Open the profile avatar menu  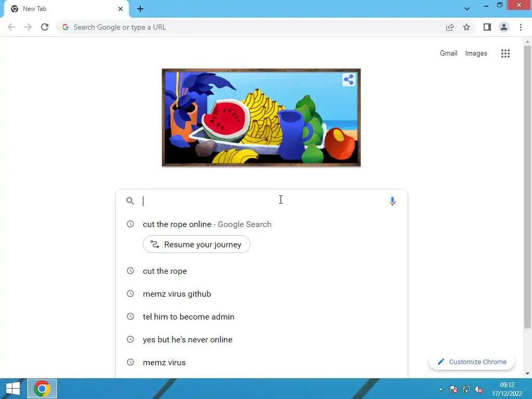pos(504,27)
